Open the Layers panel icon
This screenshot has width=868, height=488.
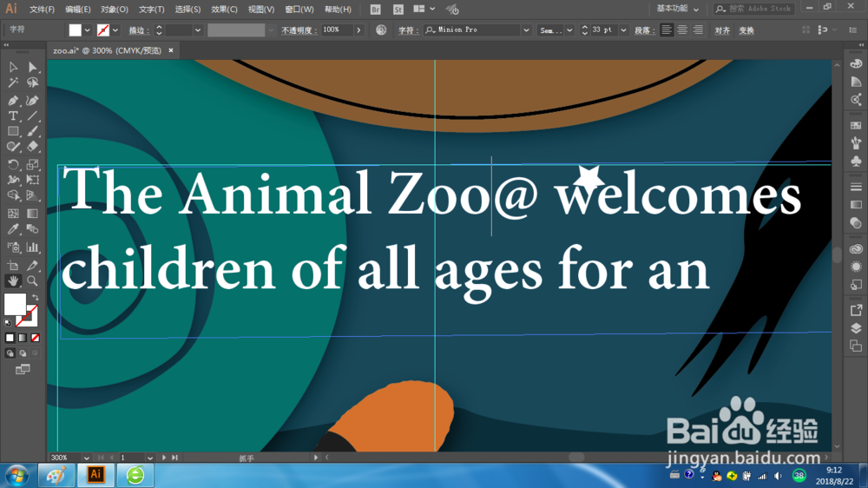[856, 328]
